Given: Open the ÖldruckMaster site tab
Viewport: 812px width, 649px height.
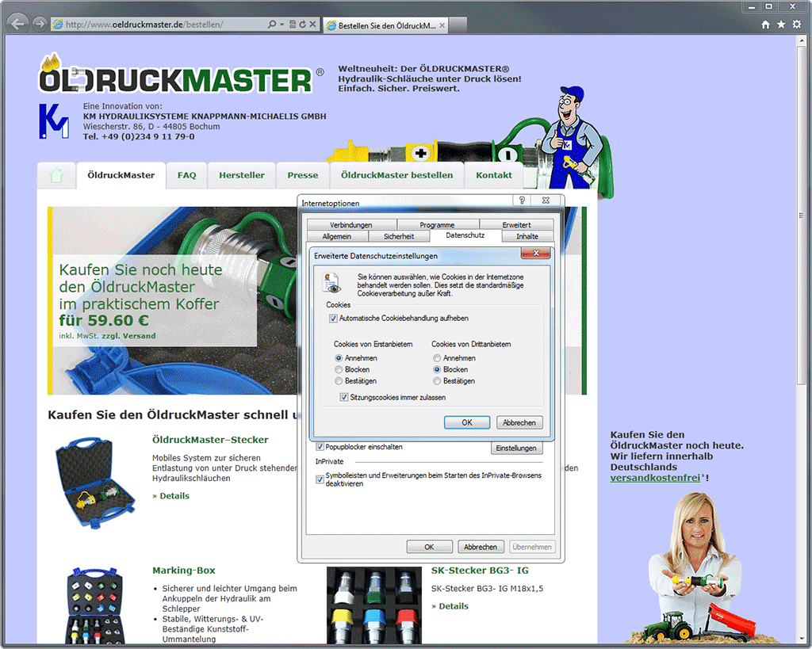Looking at the screenshot, I should coord(121,175).
